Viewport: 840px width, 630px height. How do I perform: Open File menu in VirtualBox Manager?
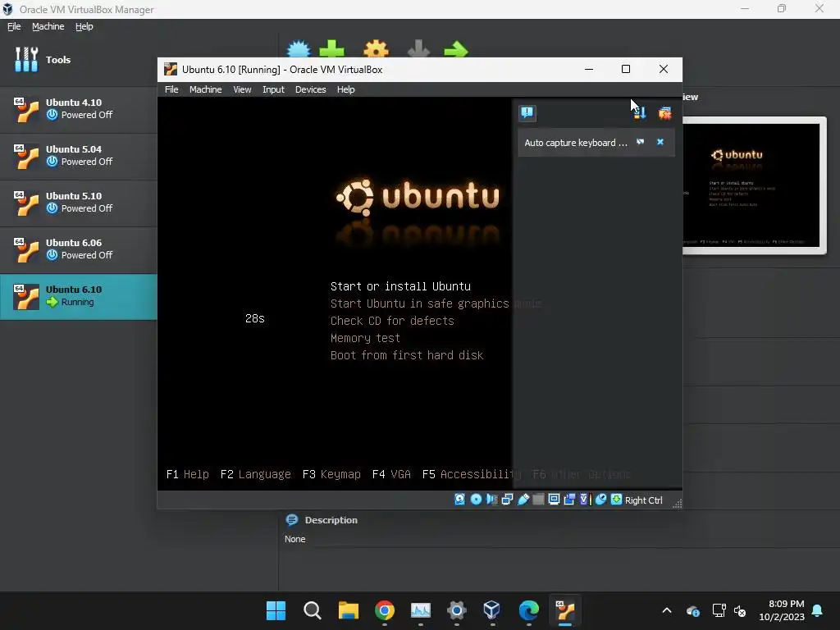click(x=14, y=26)
